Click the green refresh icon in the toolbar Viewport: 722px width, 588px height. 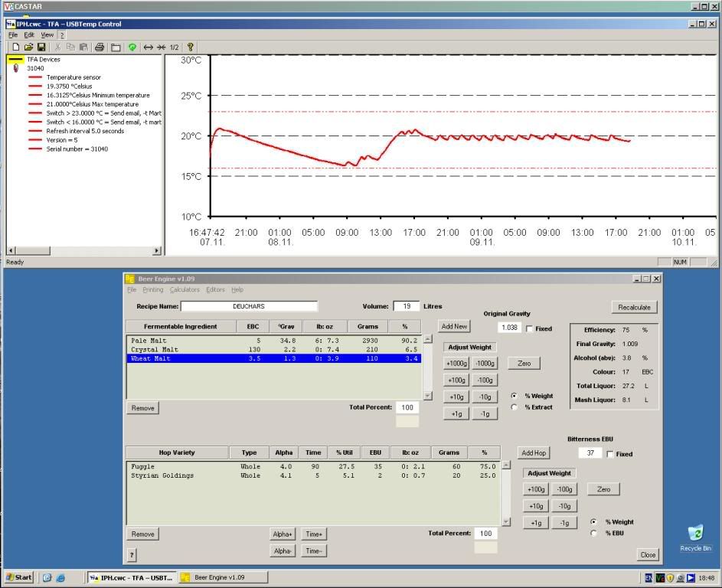click(132, 47)
